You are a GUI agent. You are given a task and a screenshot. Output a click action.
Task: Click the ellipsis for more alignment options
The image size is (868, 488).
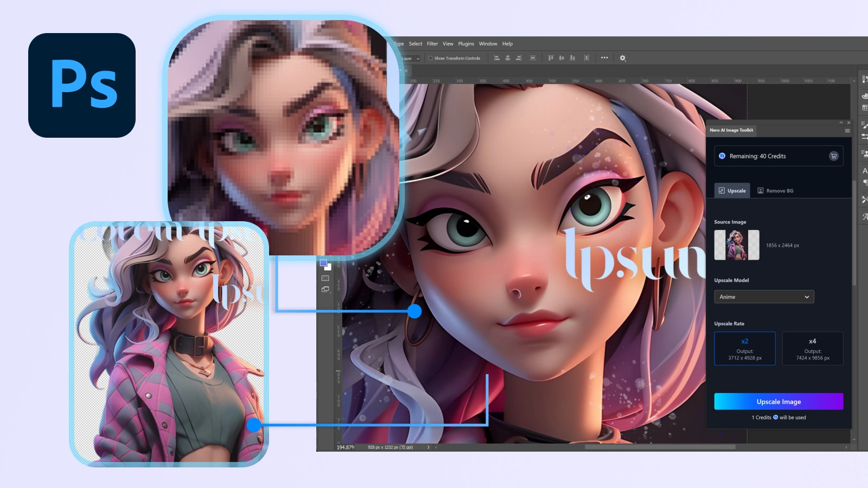(604, 58)
